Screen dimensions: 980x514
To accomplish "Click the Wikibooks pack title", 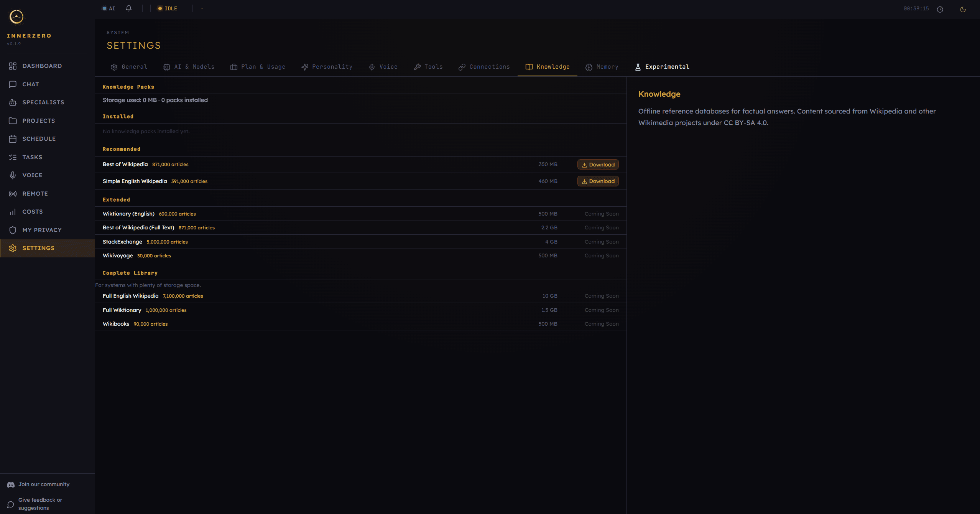I will tap(116, 324).
